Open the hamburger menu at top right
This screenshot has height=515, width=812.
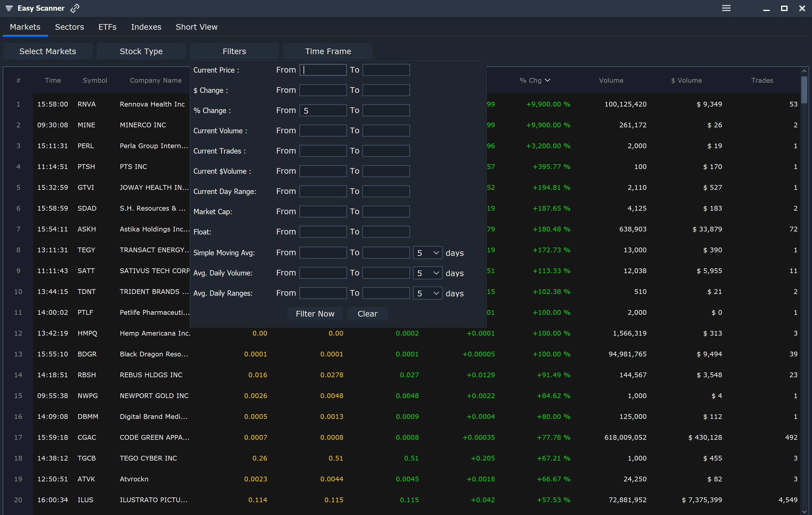tap(726, 8)
